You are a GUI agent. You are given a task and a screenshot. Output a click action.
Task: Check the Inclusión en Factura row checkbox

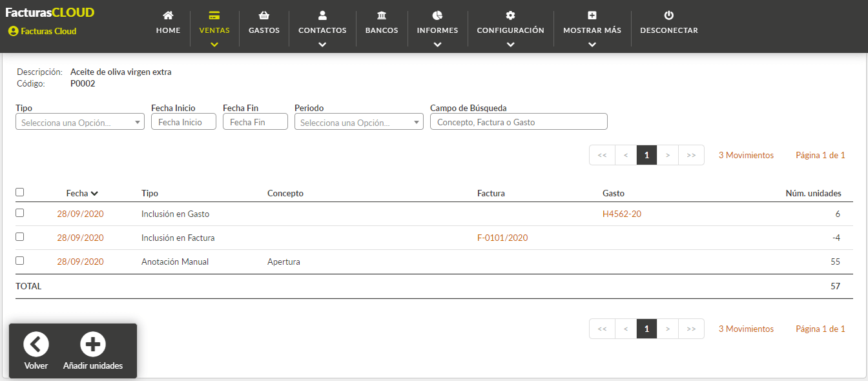(x=19, y=237)
